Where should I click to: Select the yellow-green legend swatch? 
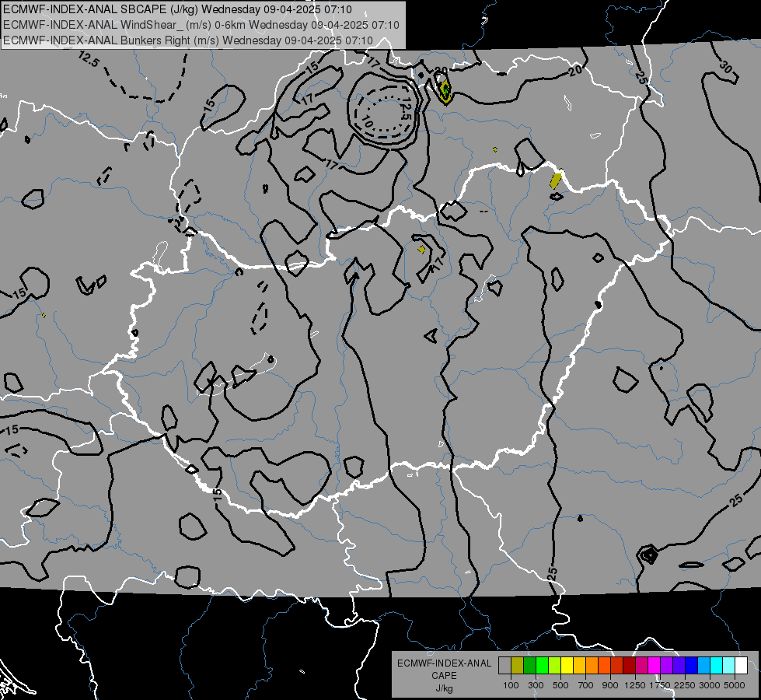(x=555, y=666)
